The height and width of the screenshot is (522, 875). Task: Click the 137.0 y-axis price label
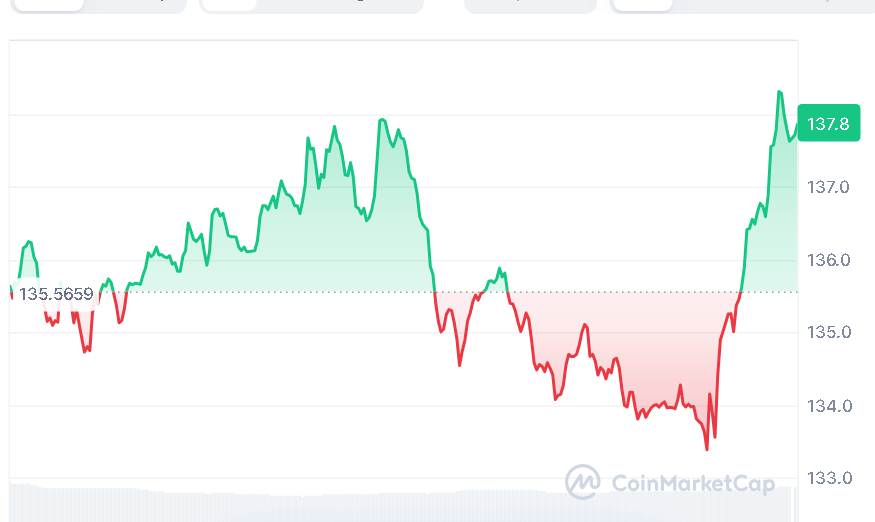829,187
